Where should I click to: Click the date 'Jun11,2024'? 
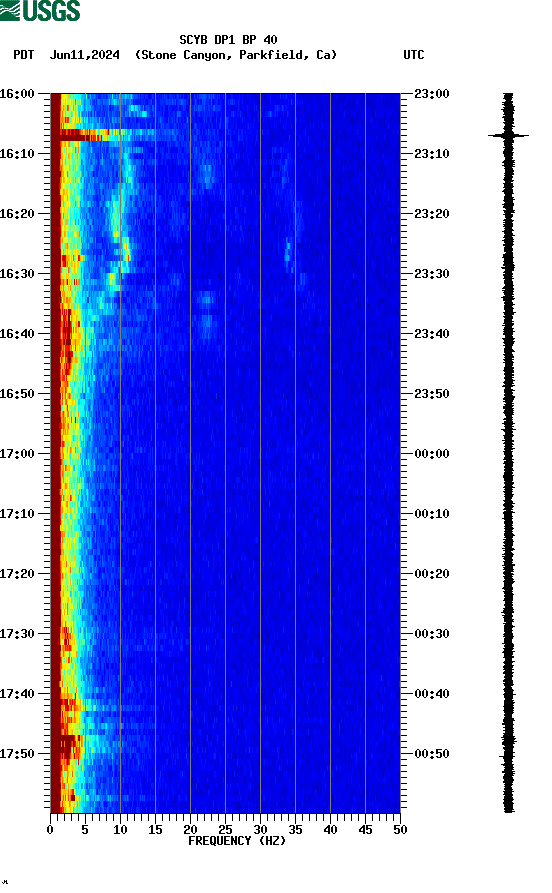tap(85, 55)
